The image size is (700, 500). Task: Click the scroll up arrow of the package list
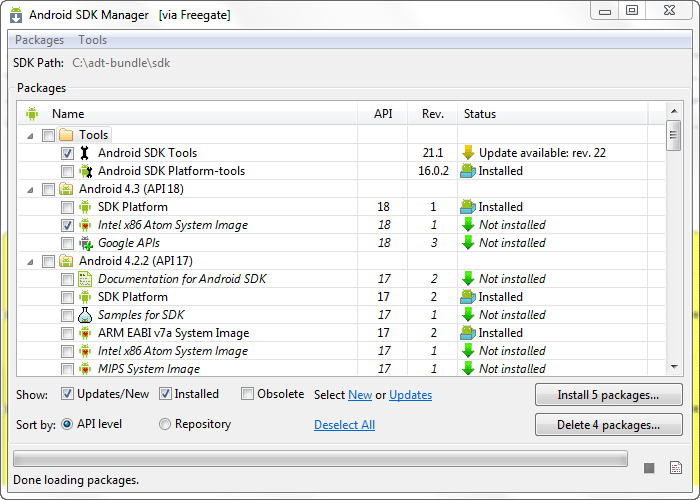pyautogui.click(x=674, y=111)
